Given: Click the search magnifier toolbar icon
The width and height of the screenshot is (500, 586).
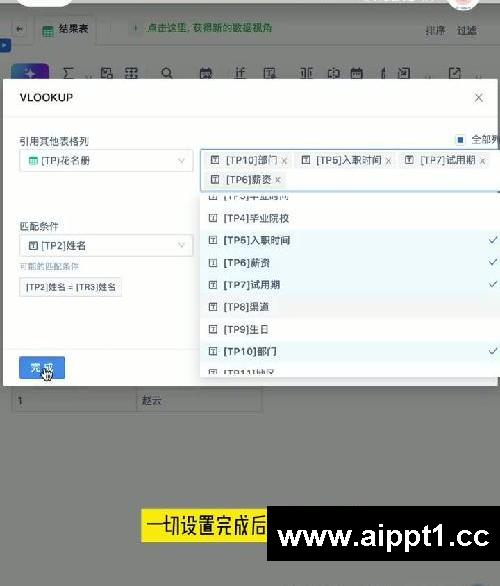Looking at the screenshot, I should (167, 73).
